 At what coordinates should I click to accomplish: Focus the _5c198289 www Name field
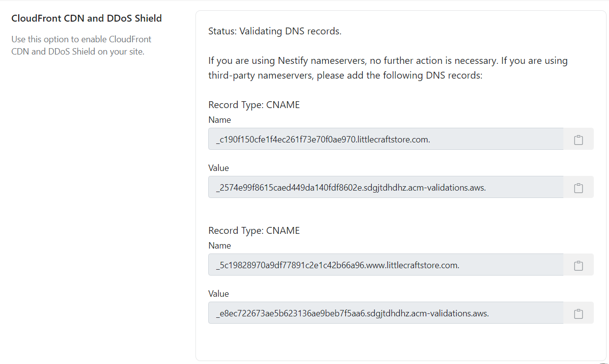click(386, 265)
